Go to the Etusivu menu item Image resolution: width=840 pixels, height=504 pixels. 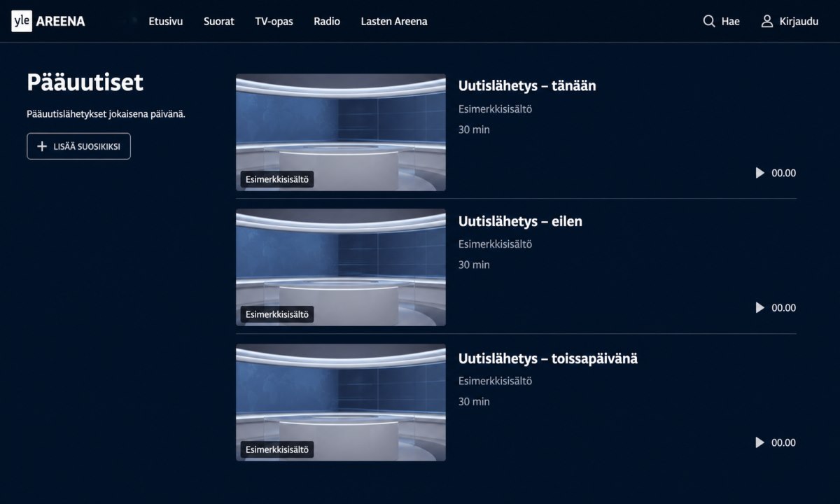166,22
